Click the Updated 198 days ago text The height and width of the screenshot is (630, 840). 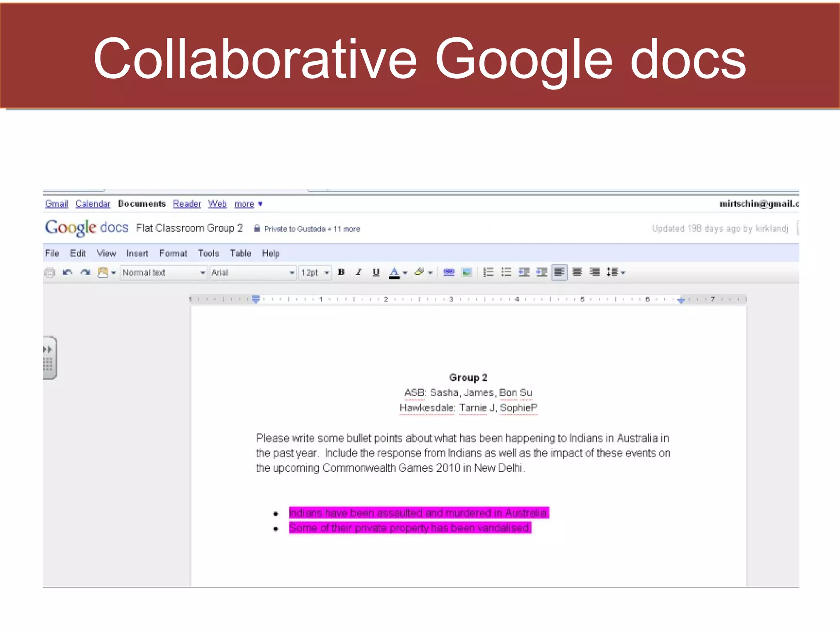(720, 228)
